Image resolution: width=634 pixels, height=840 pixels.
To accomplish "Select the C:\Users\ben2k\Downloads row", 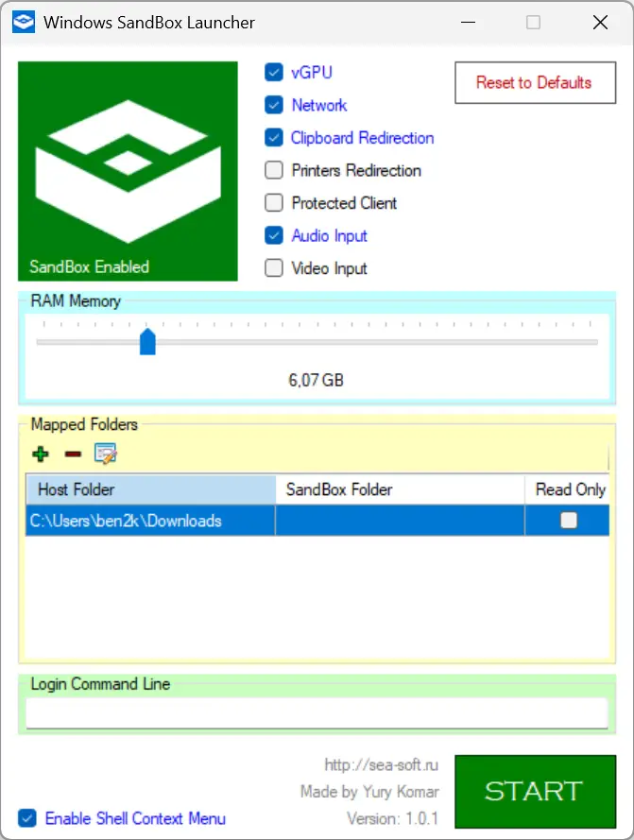I will [x=317, y=521].
